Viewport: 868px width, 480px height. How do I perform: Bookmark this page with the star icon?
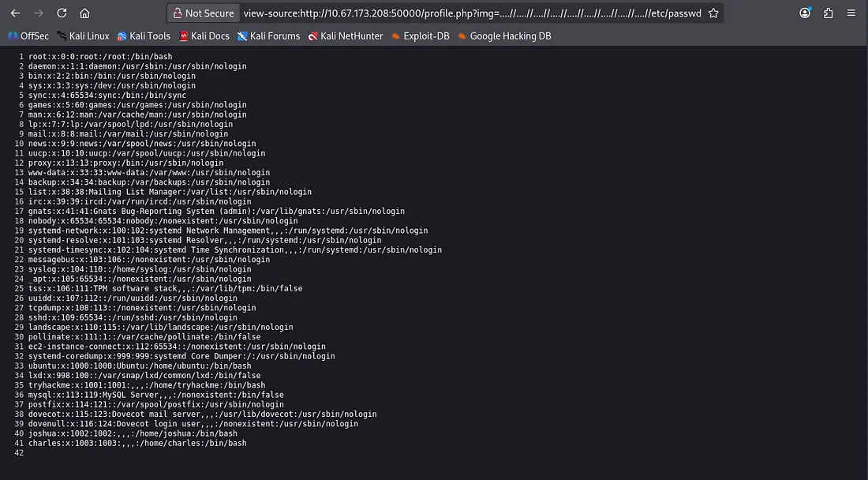tap(713, 13)
